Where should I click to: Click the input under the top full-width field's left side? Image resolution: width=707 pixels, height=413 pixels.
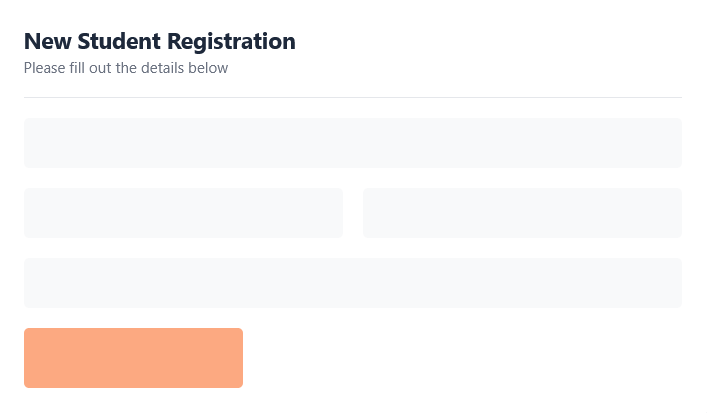[x=183, y=213]
